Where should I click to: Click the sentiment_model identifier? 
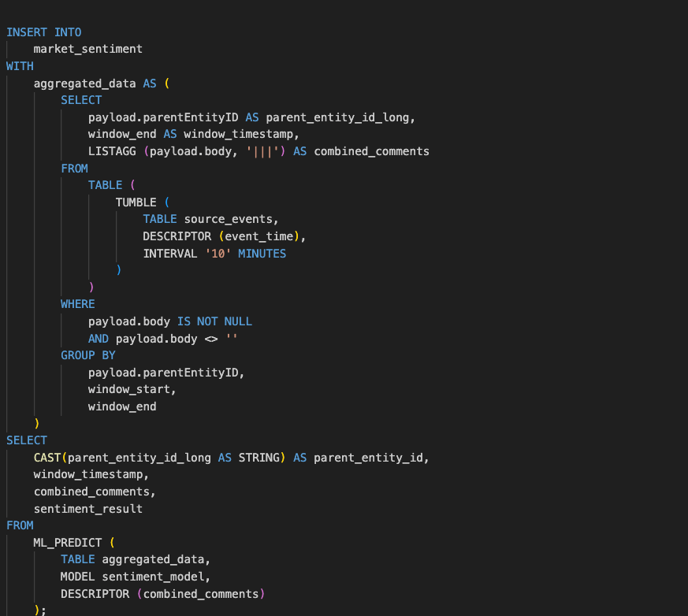tap(152, 577)
